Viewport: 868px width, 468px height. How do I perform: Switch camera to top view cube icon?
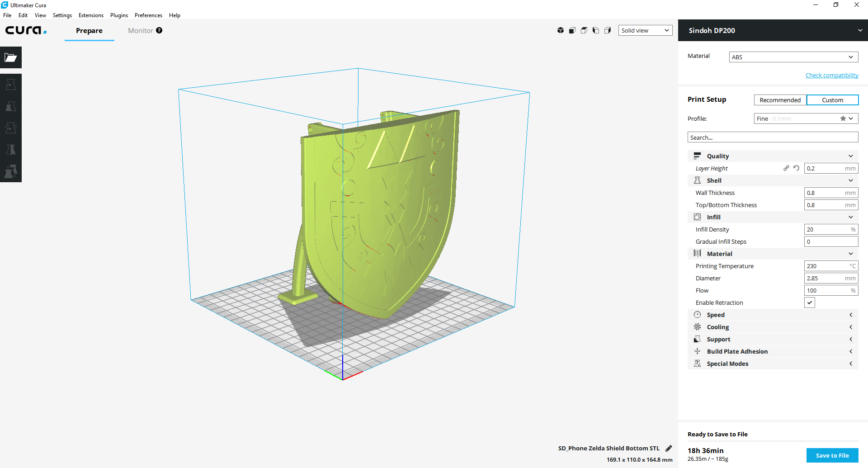point(584,30)
